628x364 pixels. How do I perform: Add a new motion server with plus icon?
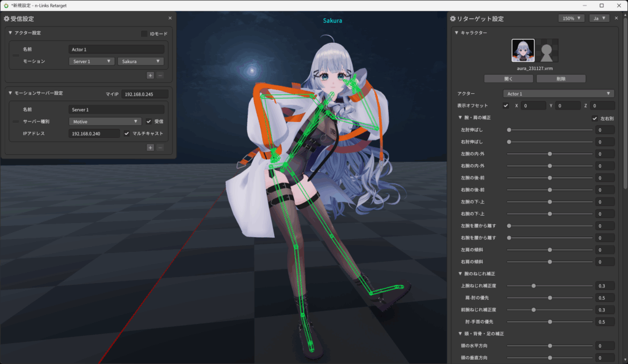[150, 147]
